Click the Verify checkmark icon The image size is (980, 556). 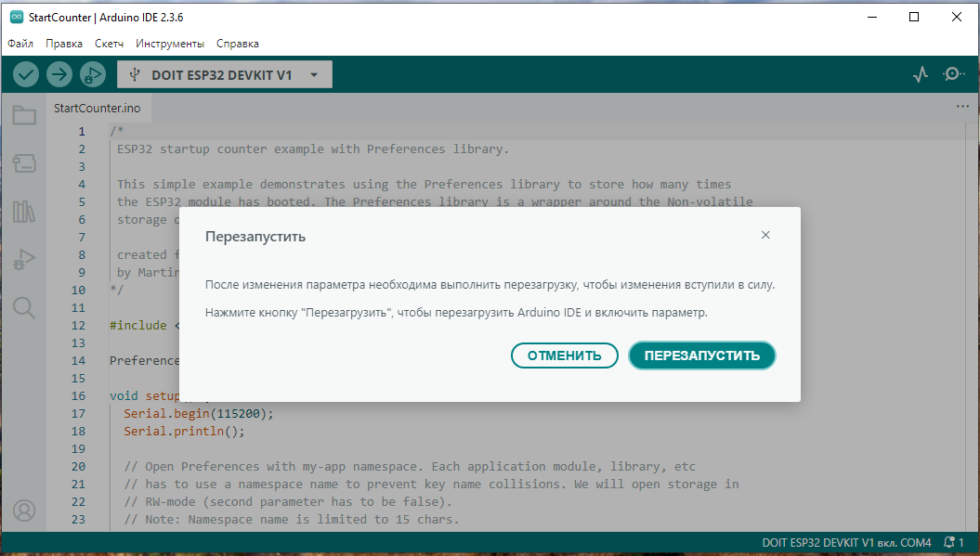point(26,74)
